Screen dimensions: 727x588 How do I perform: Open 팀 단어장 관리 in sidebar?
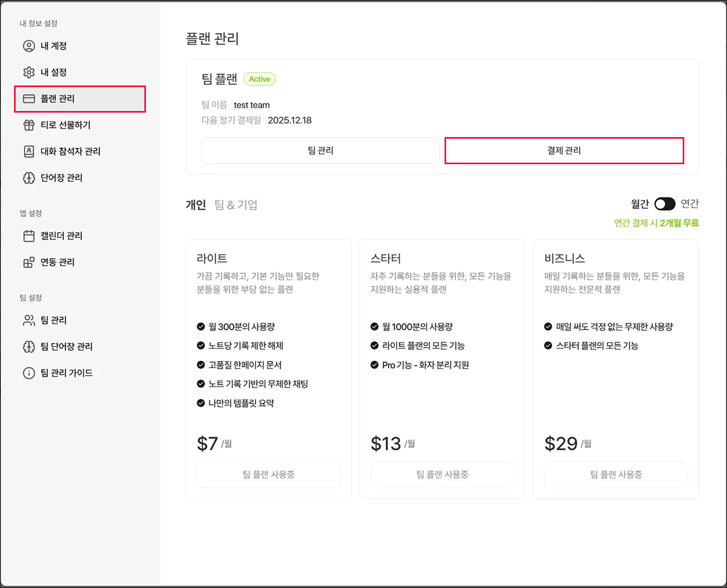pos(66,347)
